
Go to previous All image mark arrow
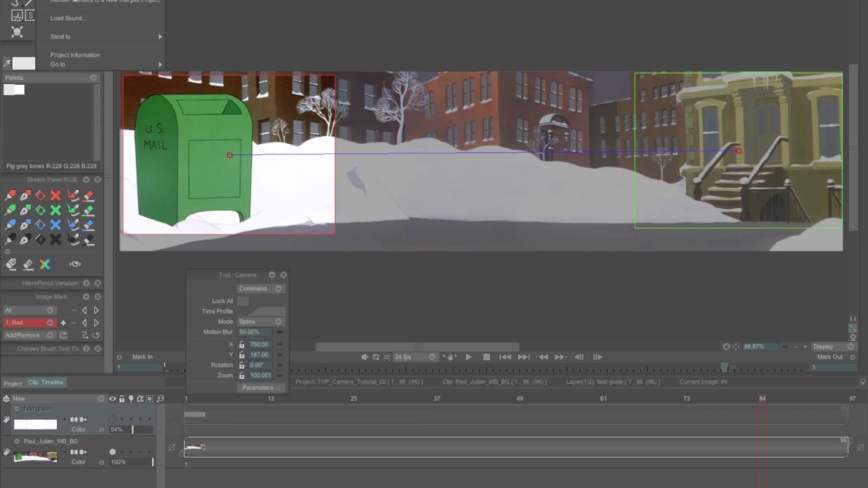[84, 310]
